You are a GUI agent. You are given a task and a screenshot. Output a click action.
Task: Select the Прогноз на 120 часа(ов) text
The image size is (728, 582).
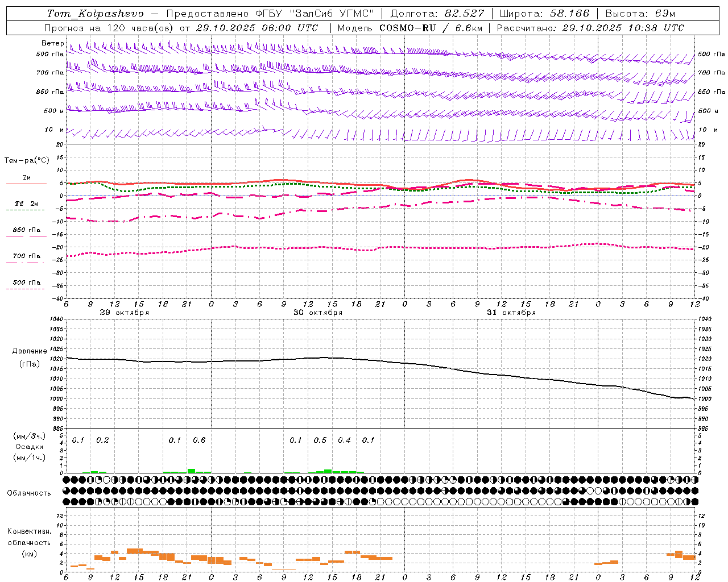(x=110, y=28)
